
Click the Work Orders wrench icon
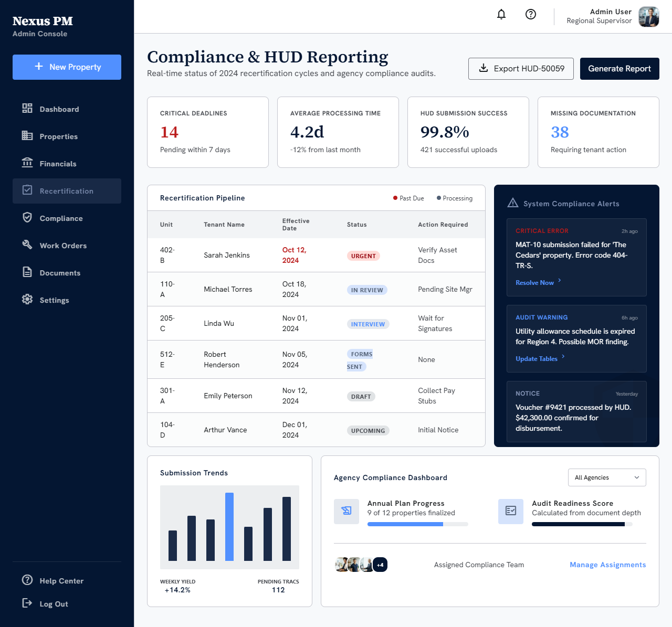(27, 245)
